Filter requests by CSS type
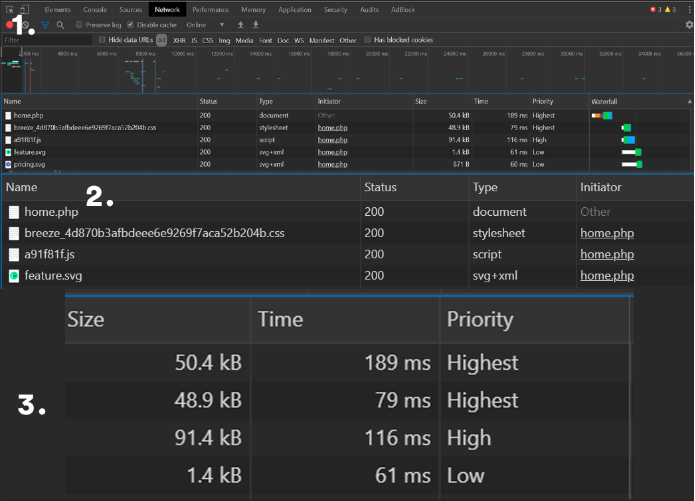 [x=208, y=40]
